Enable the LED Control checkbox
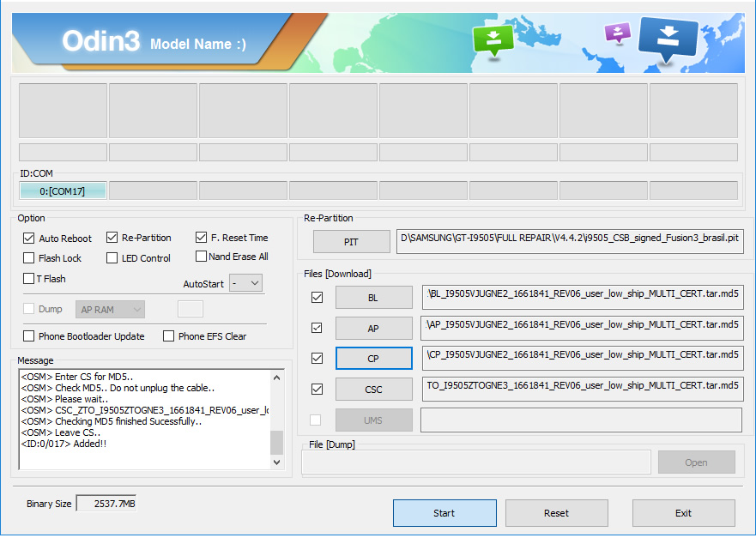Screen dimensions: 756x556 [x=112, y=258]
